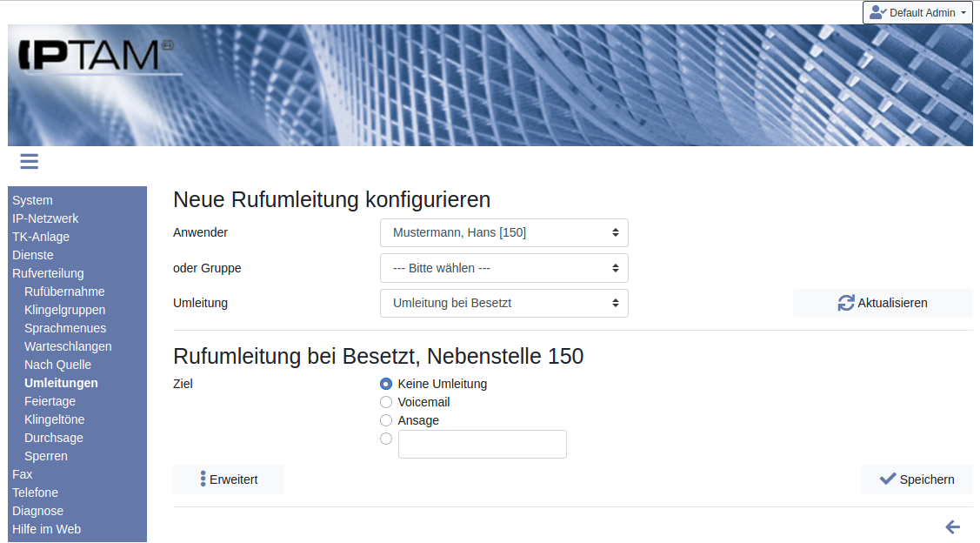This screenshot has width=980, height=543.
Task: Select the custom number radio button
Action: click(386, 439)
